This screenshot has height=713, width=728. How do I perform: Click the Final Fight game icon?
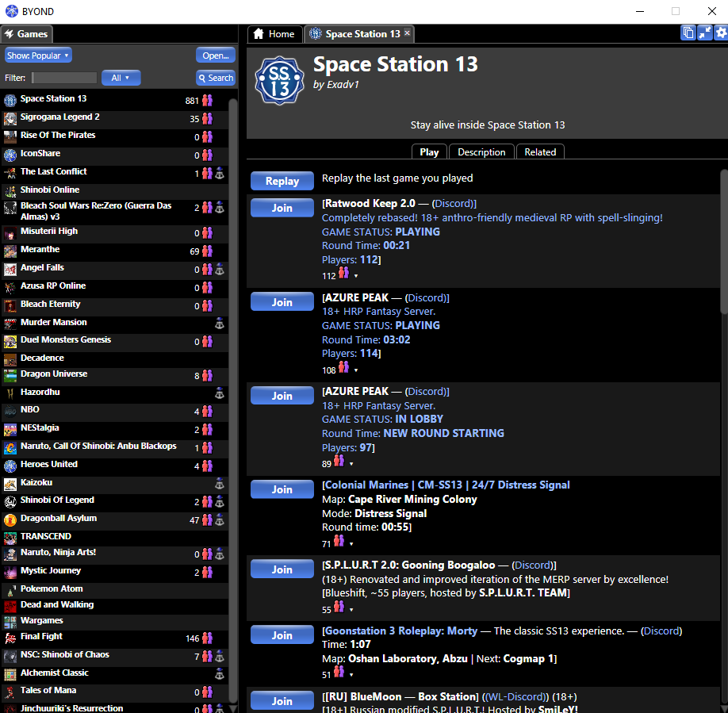10,638
